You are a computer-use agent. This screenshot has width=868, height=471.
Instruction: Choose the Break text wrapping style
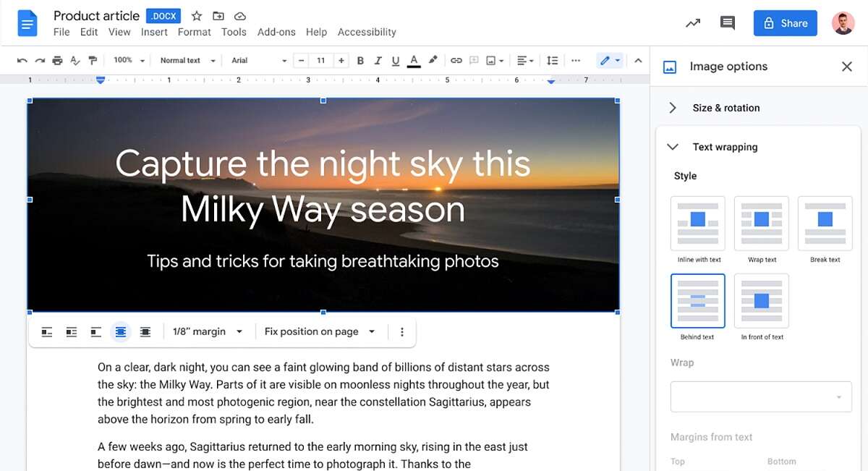[x=825, y=224]
